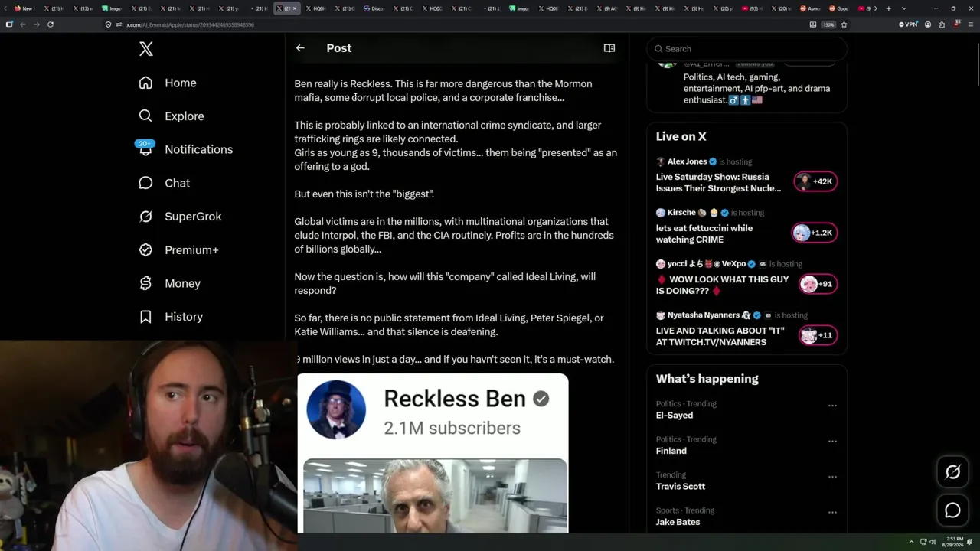Open the Home timeline icon
The height and width of the screenshot is (551, 980).
[x=145, y=83]
